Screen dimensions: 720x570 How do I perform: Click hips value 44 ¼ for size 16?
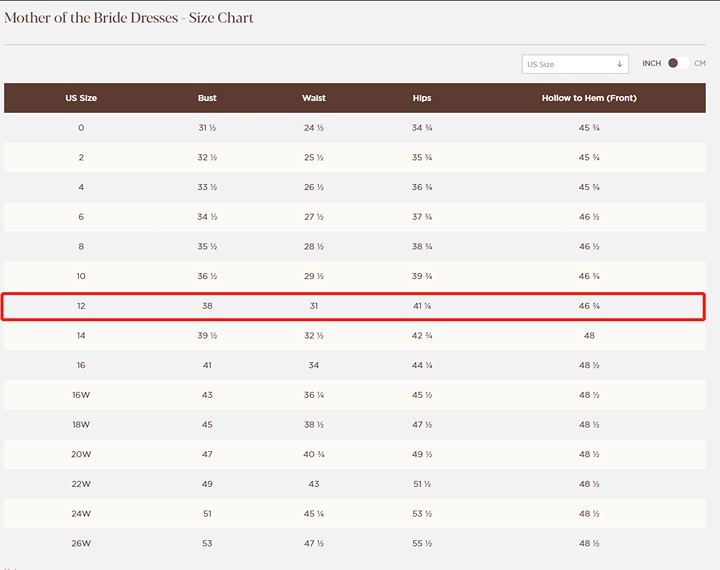(x=422, y=365)
